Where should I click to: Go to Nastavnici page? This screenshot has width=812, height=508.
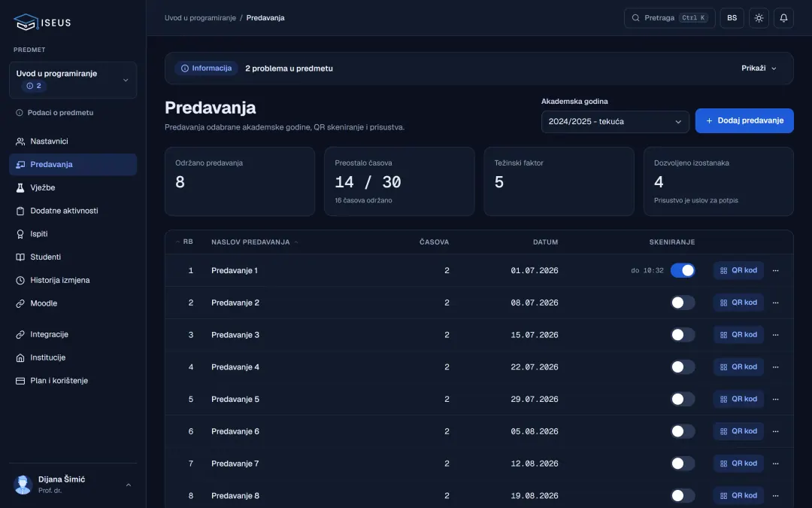(73, 141)
